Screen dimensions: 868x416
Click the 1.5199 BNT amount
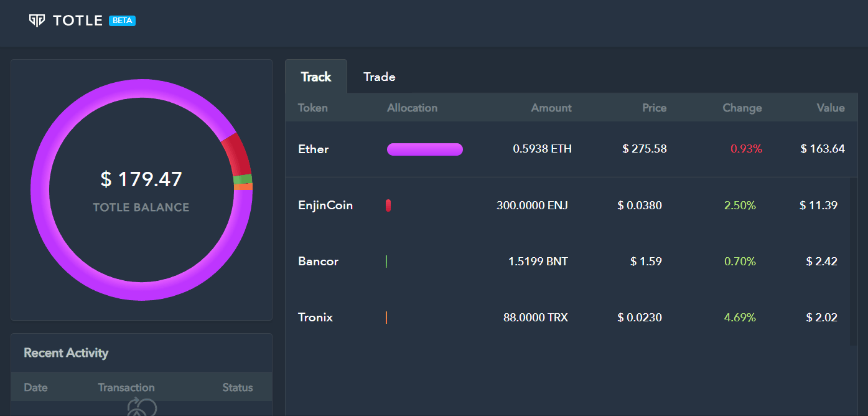click(538, 261)
